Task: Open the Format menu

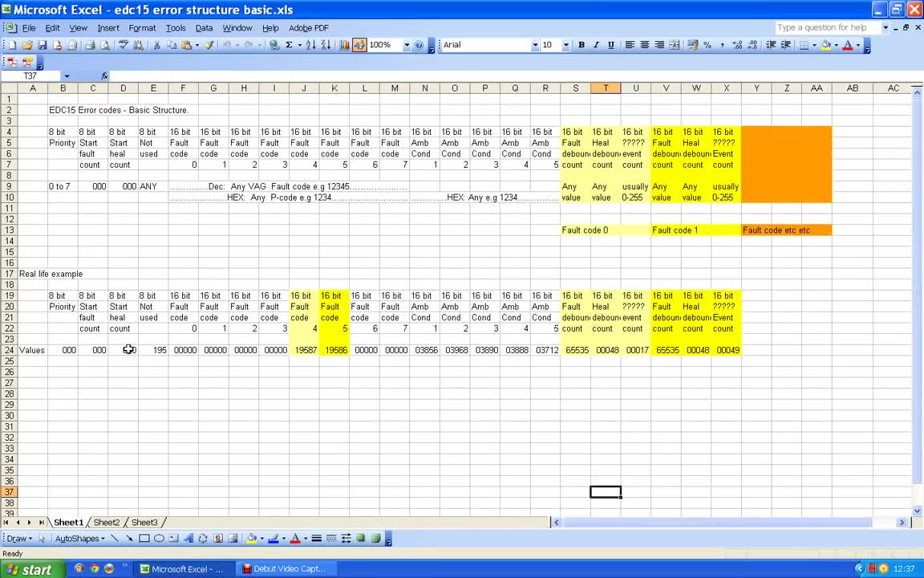Action: [x=142, y=28]
